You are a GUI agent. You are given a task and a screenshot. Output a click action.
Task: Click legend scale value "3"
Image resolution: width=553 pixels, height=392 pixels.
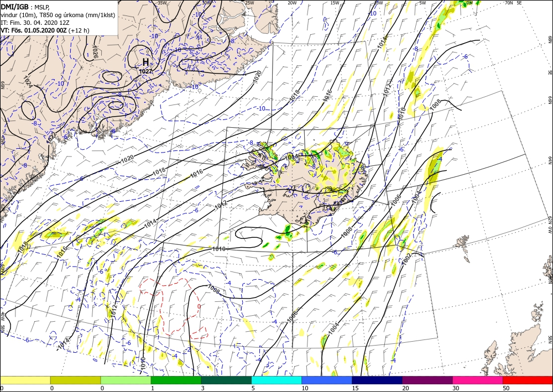203,388
